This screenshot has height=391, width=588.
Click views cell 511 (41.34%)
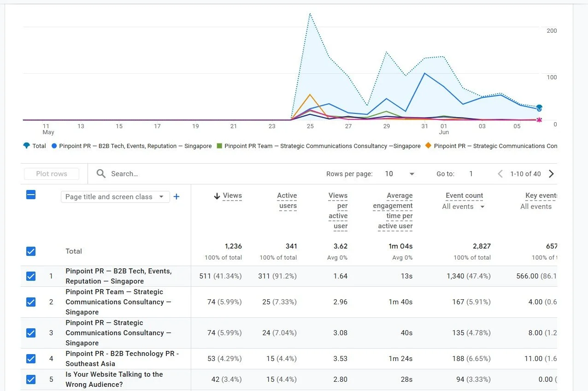(220, 276)
